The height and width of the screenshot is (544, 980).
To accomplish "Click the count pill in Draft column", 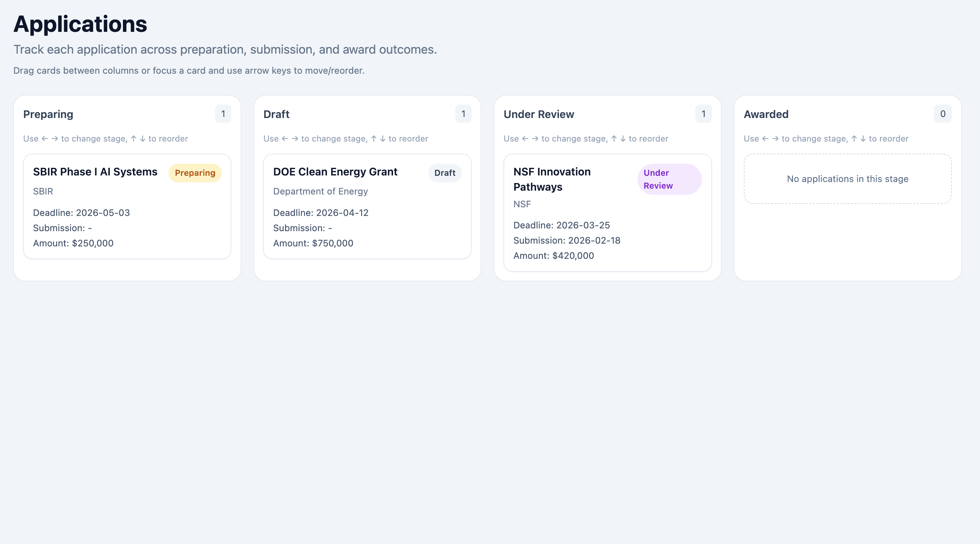I will point(463,114).
